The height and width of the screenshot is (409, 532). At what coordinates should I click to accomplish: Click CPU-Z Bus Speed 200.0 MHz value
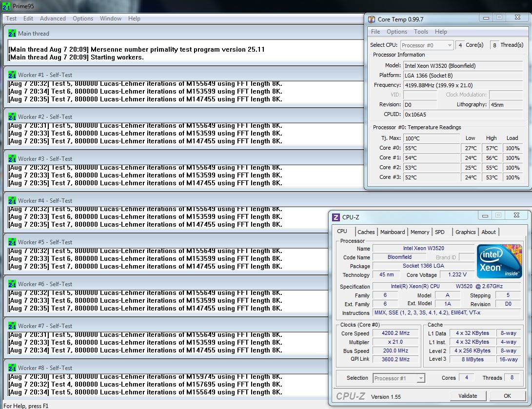pos(395,351)
